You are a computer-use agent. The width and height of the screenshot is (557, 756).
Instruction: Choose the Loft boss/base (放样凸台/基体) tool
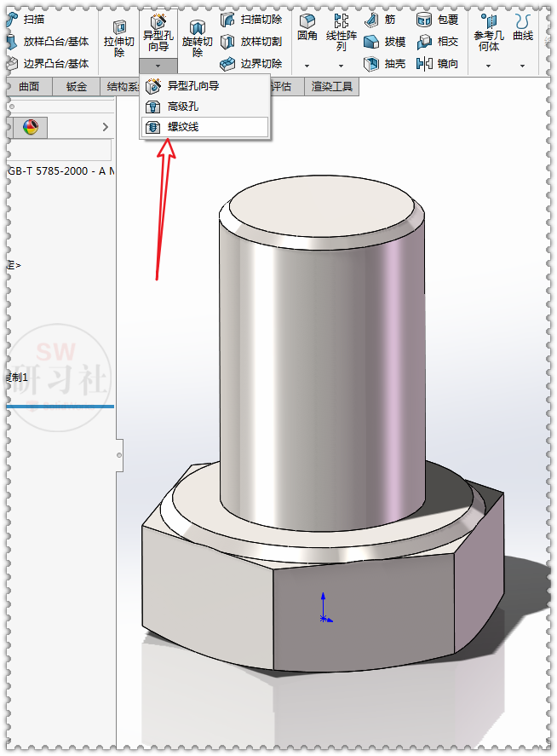(x=49, y=42)
